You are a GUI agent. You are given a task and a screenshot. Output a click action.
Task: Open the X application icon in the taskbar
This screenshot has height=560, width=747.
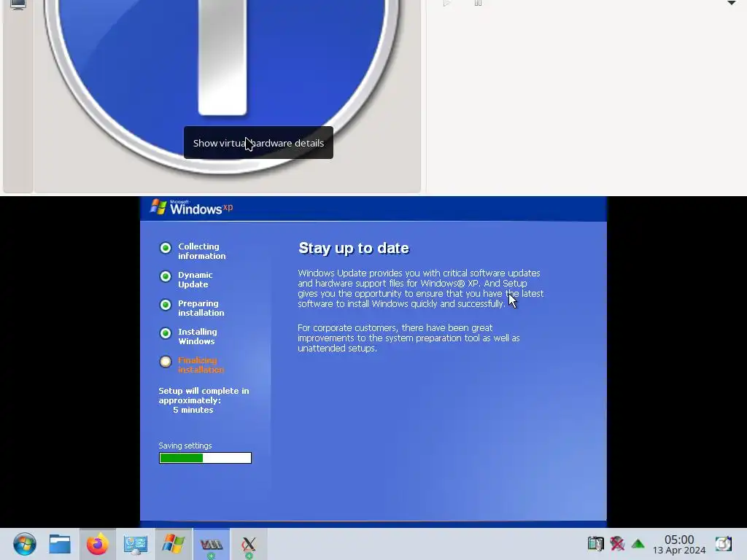pos(248,544)
